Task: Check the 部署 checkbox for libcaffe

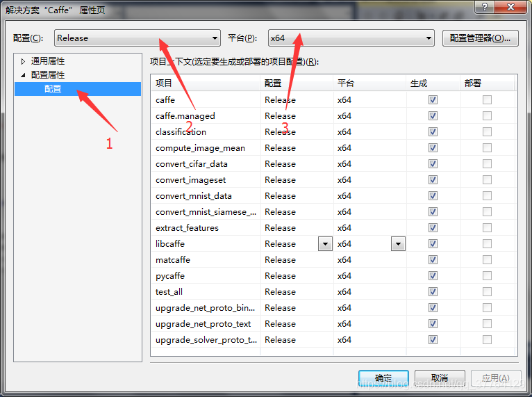Action: pyautogui.click(x=488, y=243)
